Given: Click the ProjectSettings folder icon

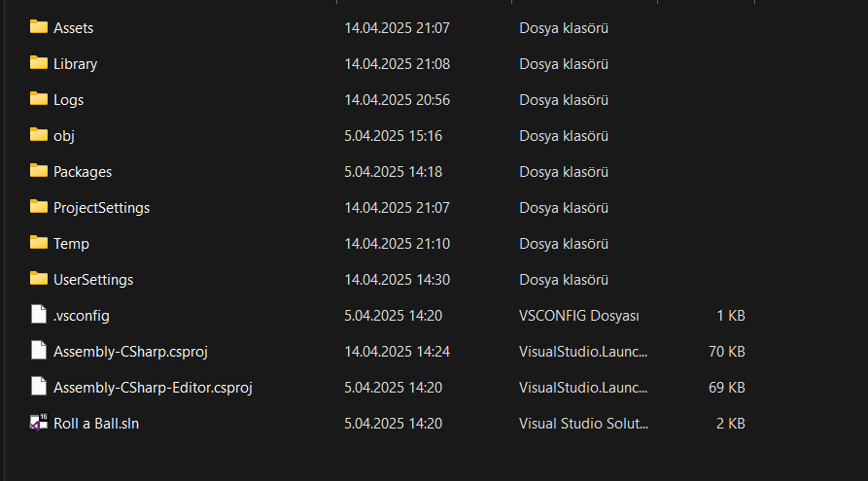Looking at the screenshot, I should (x=39, y=207).
